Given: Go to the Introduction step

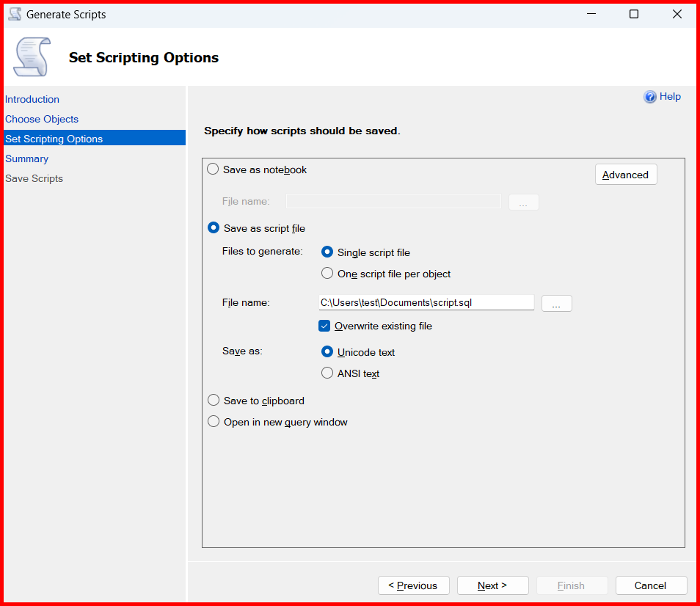Looking at the screenshot, I should point(32,99).
